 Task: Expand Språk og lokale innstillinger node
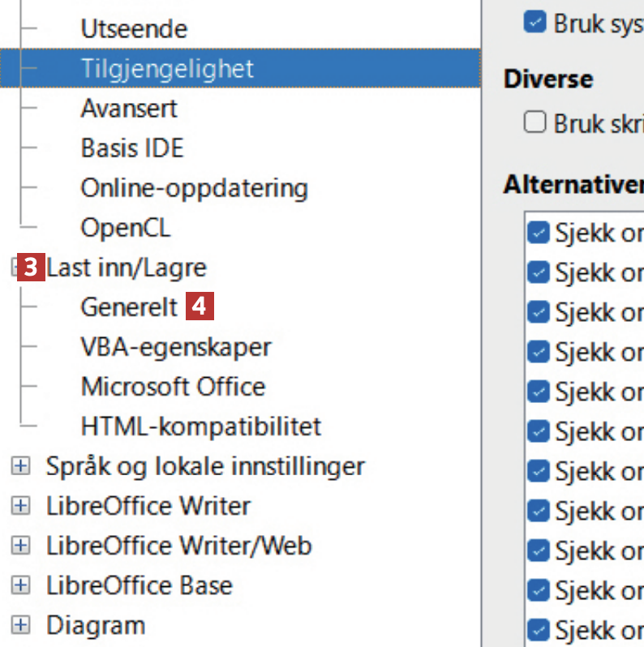tap(20, 466)
